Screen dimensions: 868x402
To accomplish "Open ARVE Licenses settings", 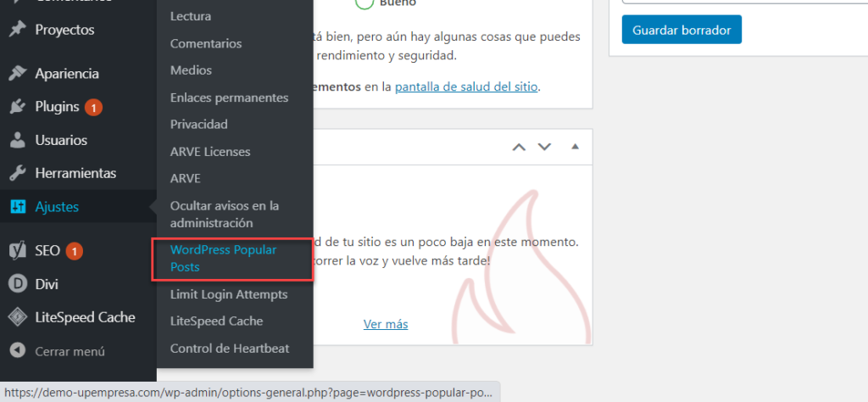I will click(210, 152).
